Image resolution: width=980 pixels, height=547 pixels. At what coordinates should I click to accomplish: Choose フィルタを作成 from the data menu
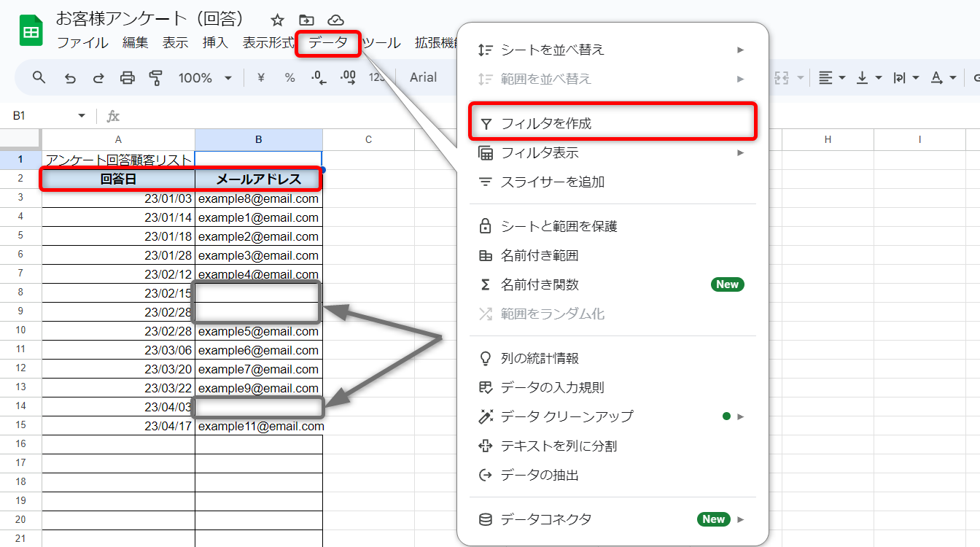pyautogui.click(x=546, y=123)
